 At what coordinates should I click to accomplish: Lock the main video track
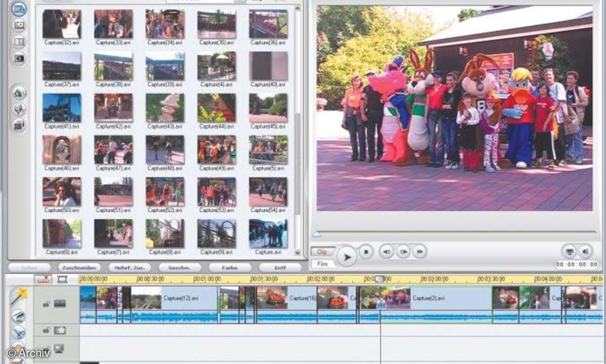[46, 304]
